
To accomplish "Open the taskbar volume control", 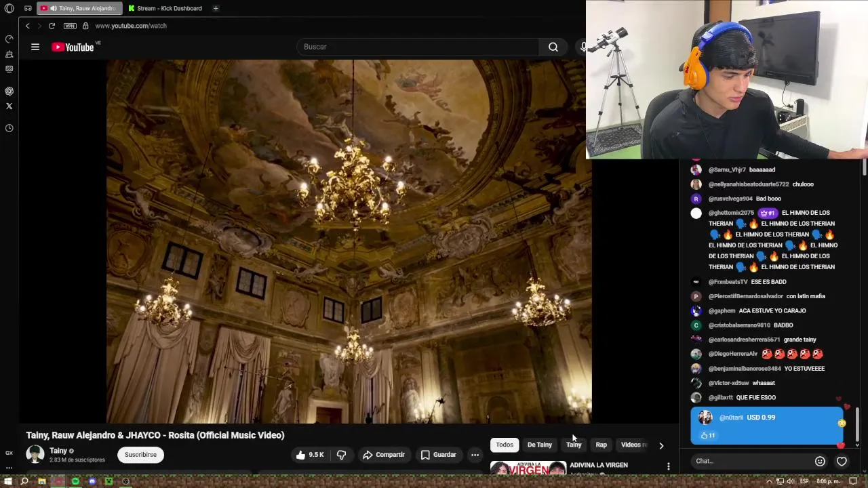I will (x=790, y=481).
